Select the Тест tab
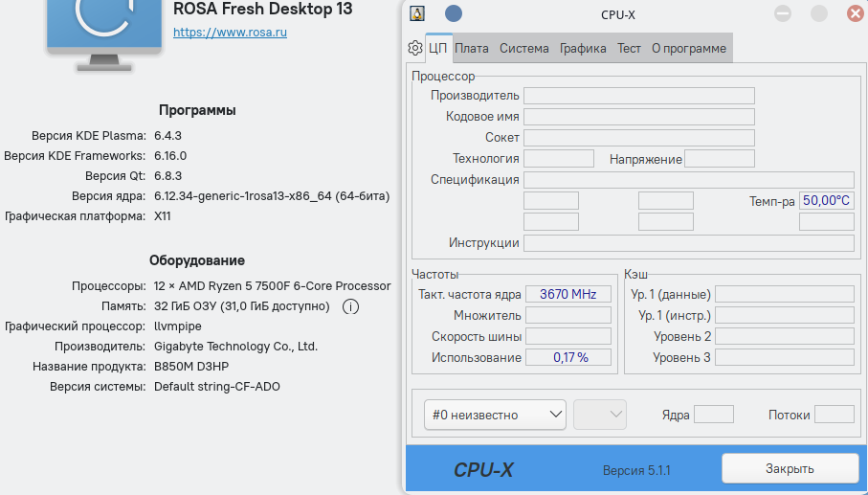Screen dimensions: 868x495 (x=629, y=49)
